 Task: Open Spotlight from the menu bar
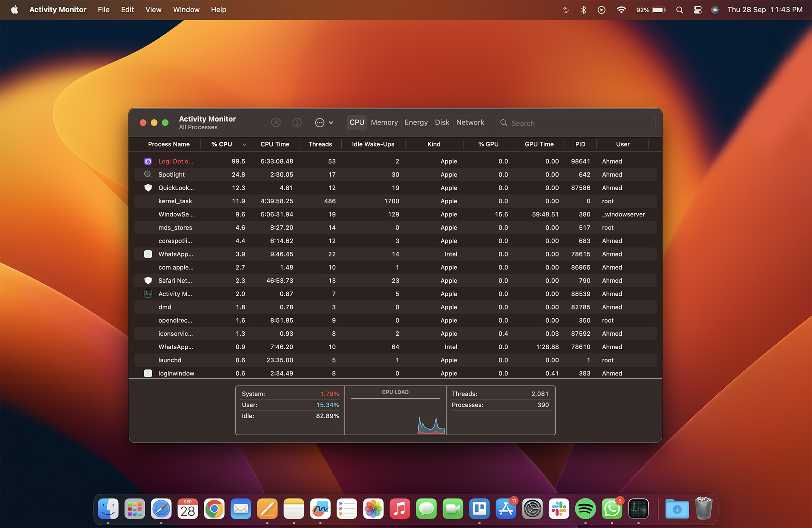[680, 9]
